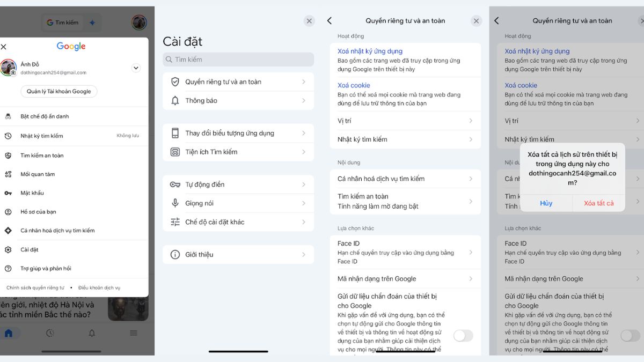
Task: Tap Xoá nhật ký ứng dụng on undimmed privacy screen
Action: pyautogui.click(x=370, y=51)
